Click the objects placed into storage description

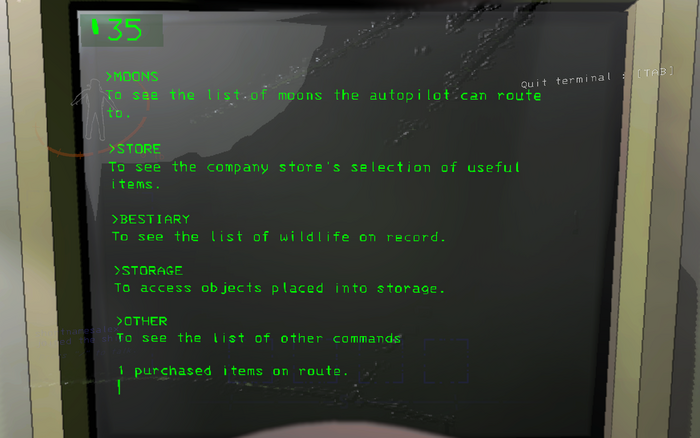(x=279, y=288)
